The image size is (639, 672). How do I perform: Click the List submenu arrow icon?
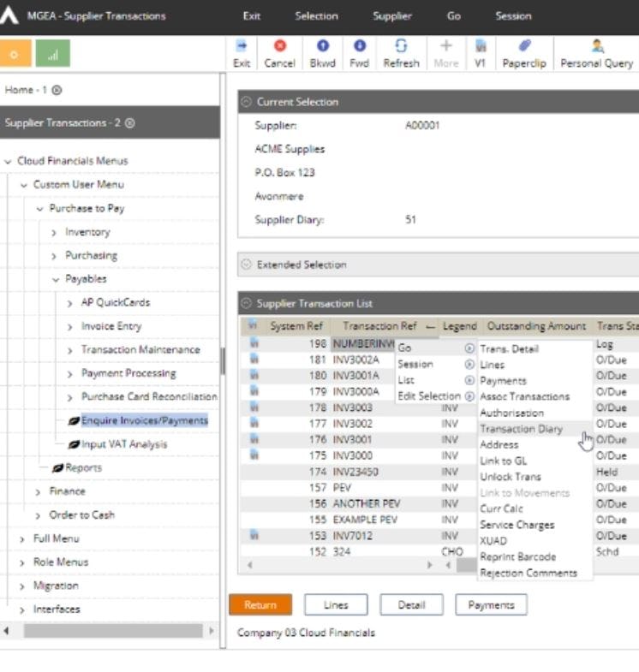click(x=469, y=380)
